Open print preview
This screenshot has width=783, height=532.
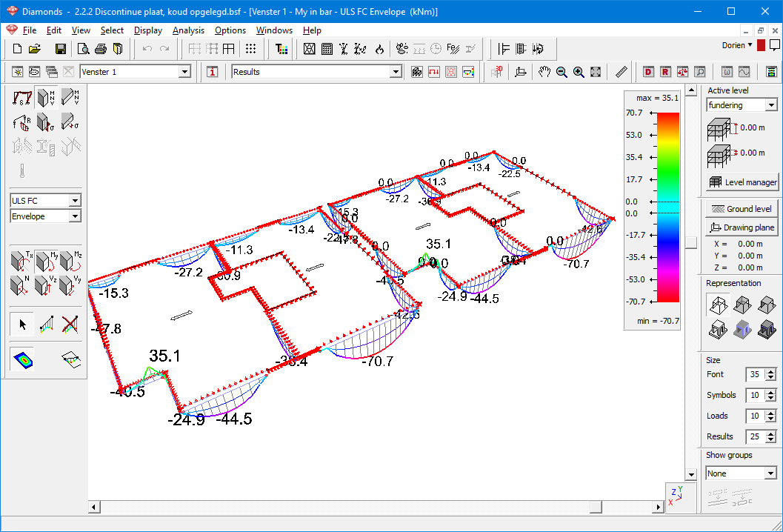coord(84,48)
